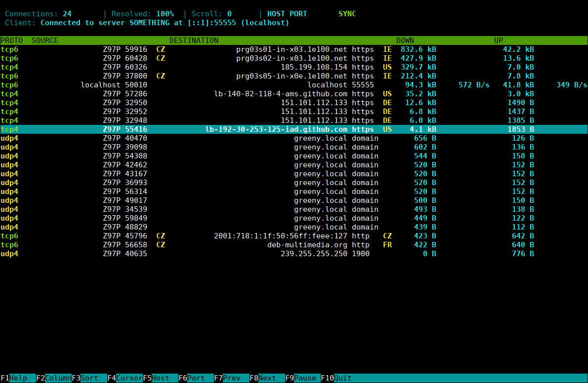Select udp4 row with source port 34539
The image size is (588, 383).
pos(294,209)
